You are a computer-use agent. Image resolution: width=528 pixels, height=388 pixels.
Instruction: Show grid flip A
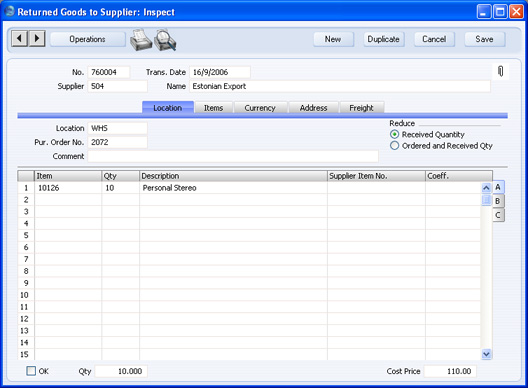point(498,187)
